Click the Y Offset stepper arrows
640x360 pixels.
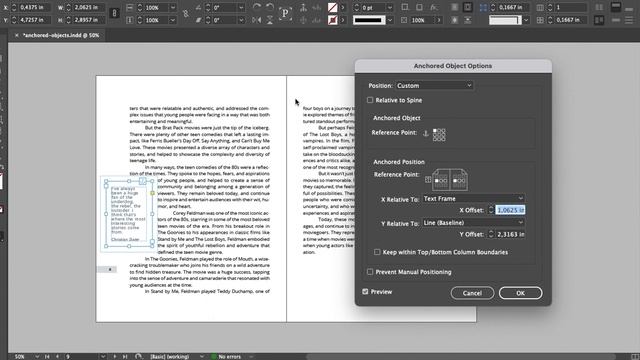point(491,234)
